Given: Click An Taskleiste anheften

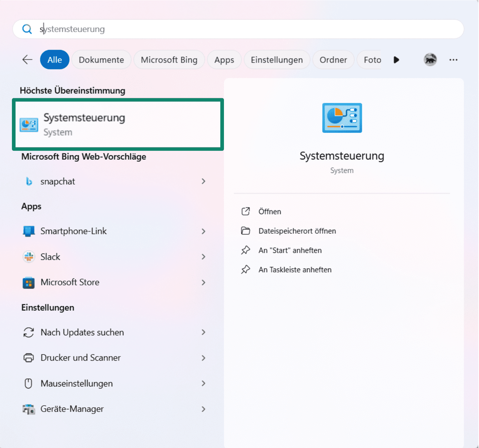Looking at the screenshot, I should tap(295, 269).
